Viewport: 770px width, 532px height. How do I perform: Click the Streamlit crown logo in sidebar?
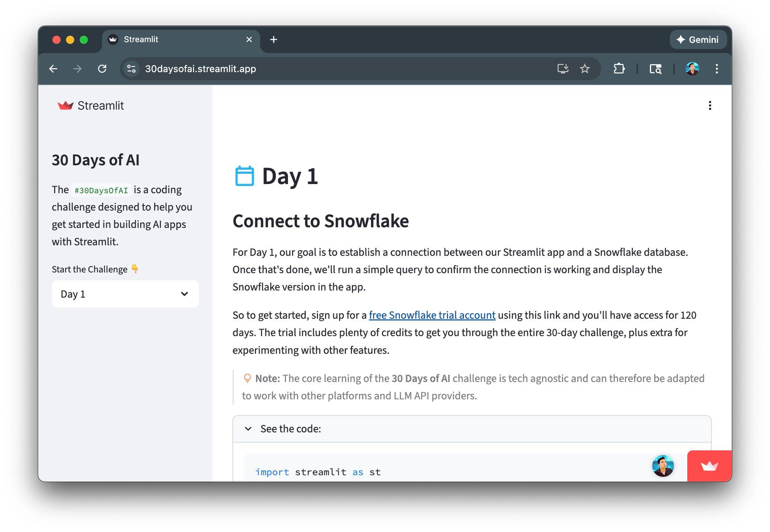pos(65,106)
